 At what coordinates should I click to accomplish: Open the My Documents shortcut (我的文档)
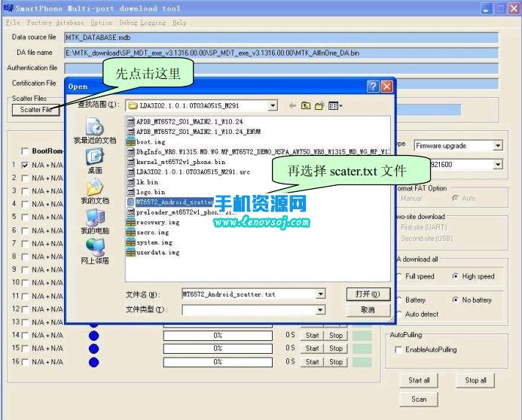coord(95,191)
